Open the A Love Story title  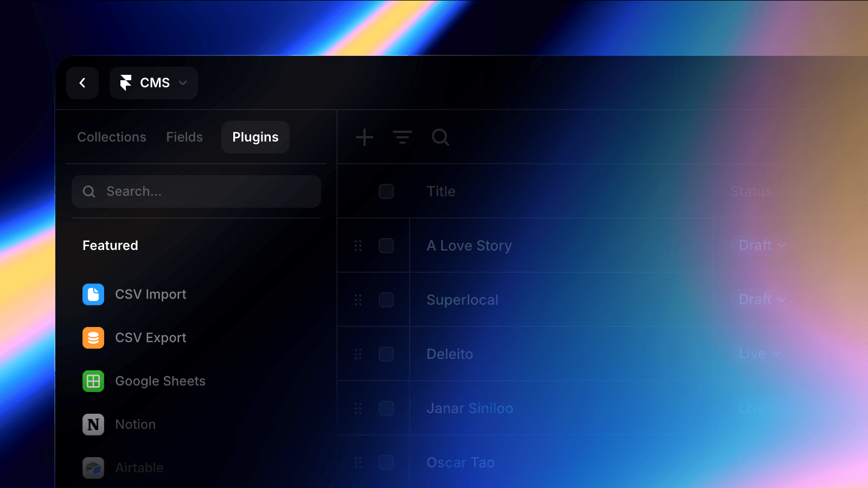point(469,246)
